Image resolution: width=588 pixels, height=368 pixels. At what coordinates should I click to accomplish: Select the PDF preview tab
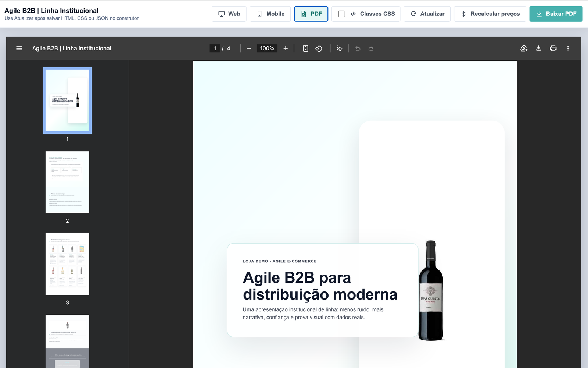311,14
